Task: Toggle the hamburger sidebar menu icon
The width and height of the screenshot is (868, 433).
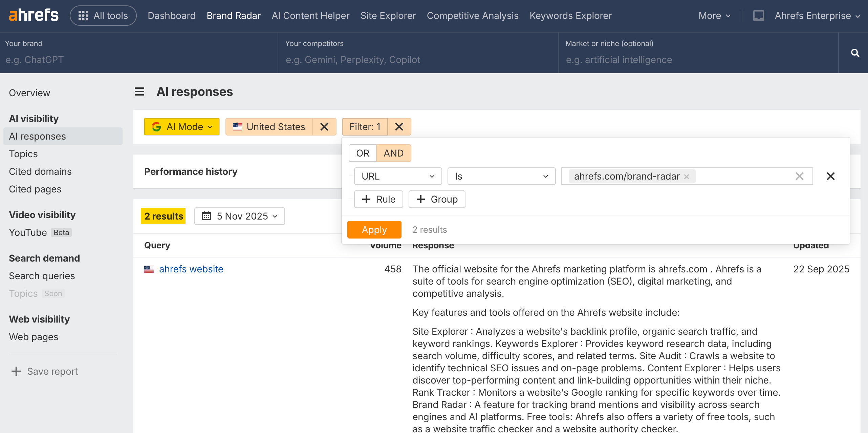Action: (x=139, y=92)
